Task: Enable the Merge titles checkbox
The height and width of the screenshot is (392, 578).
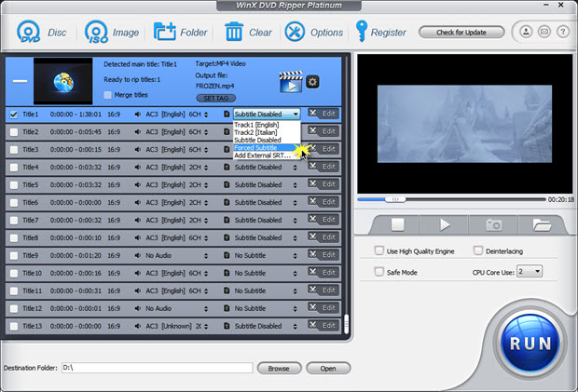Action: pos(107,95)
